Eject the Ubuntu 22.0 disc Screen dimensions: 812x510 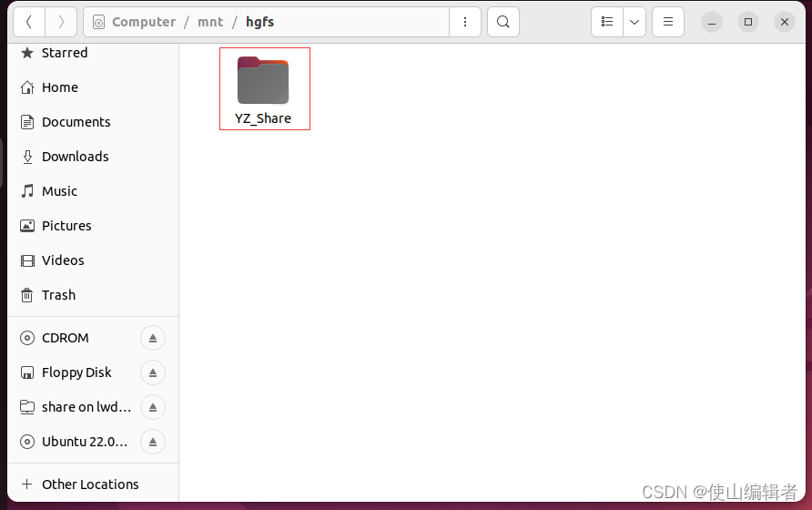click(x=153, y=442)
